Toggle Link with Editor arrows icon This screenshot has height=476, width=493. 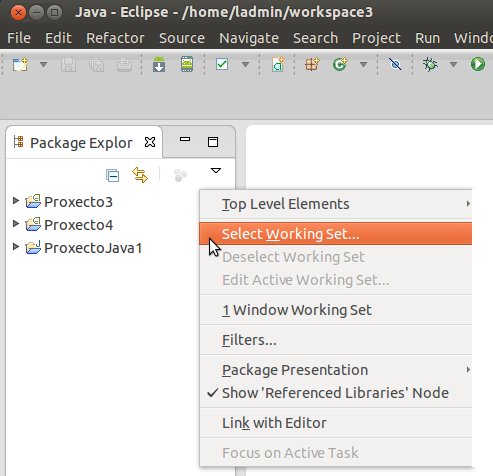click(x=140, y=175)
